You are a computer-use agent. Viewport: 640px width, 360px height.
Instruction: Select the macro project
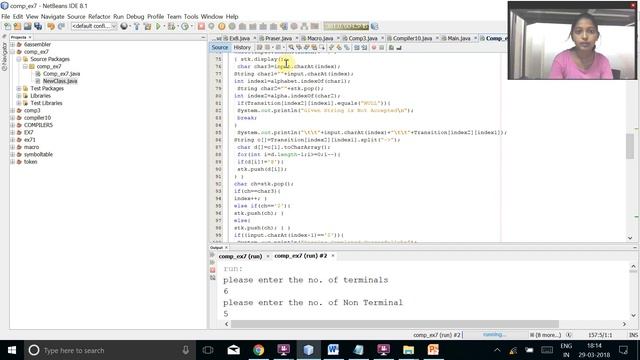(31, 147)
